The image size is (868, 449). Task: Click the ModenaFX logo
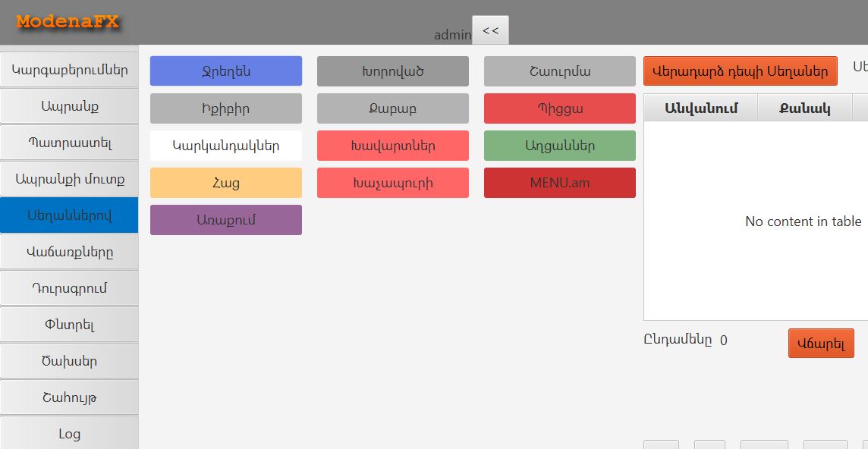[68, 22]
